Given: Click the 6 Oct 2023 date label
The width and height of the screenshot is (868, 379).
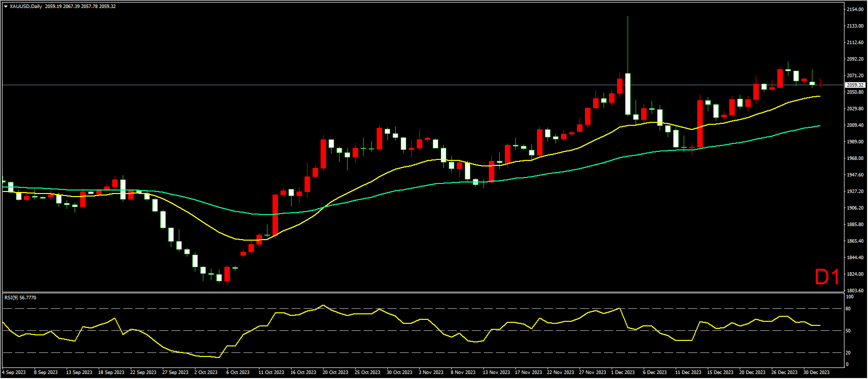Looking at the screenshot, I should [x=238, y=372].
